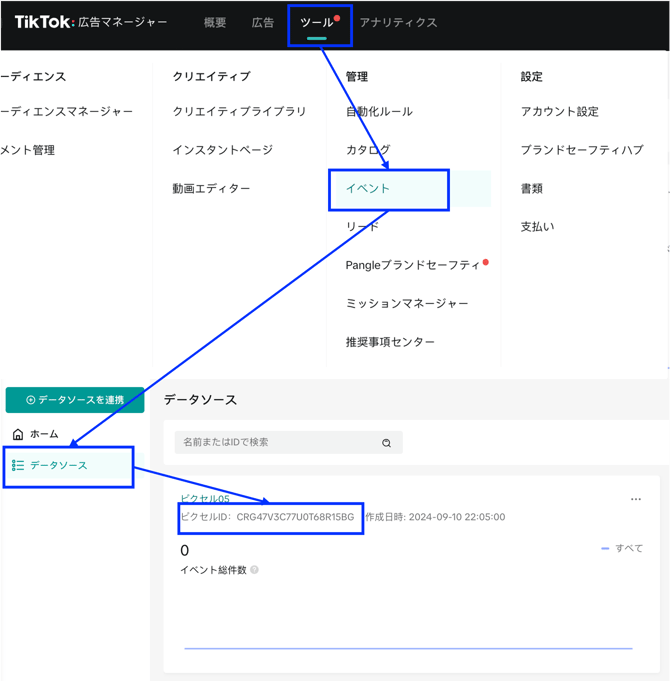
Task: Select クリエイティブライブラリ menu entry
Action: (x=239, y=112)
